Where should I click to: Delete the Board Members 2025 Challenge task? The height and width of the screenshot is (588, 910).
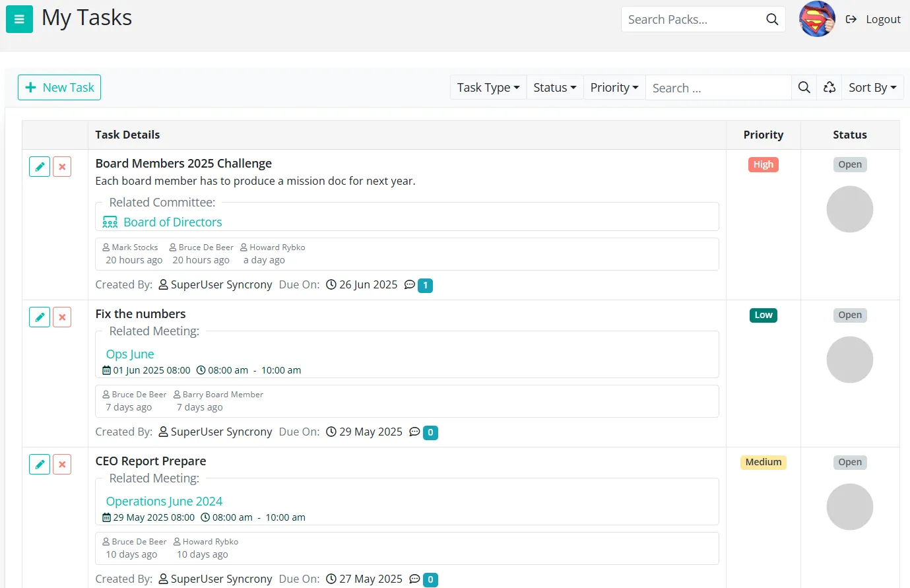pyautogui.click(x=62, y=167)
